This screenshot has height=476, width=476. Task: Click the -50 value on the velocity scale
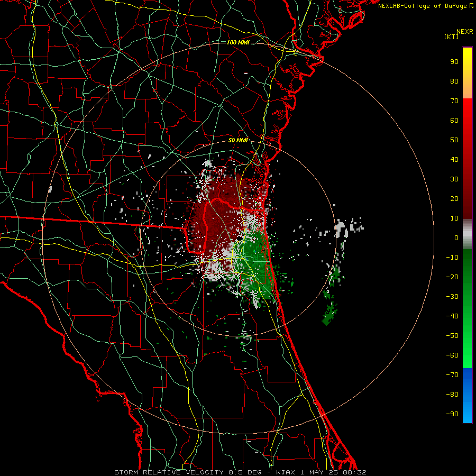(x=452, y=336)
